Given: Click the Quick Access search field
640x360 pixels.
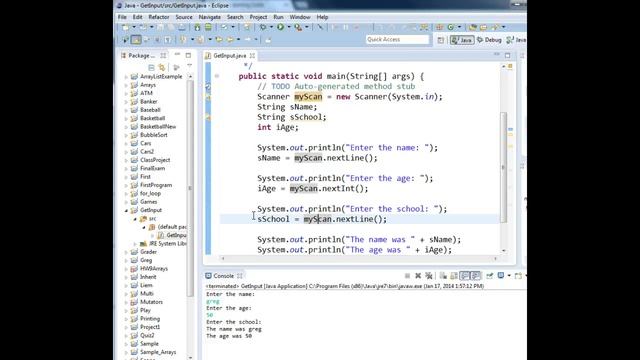Looking at the screenshot, I should [x=398, y=40].
